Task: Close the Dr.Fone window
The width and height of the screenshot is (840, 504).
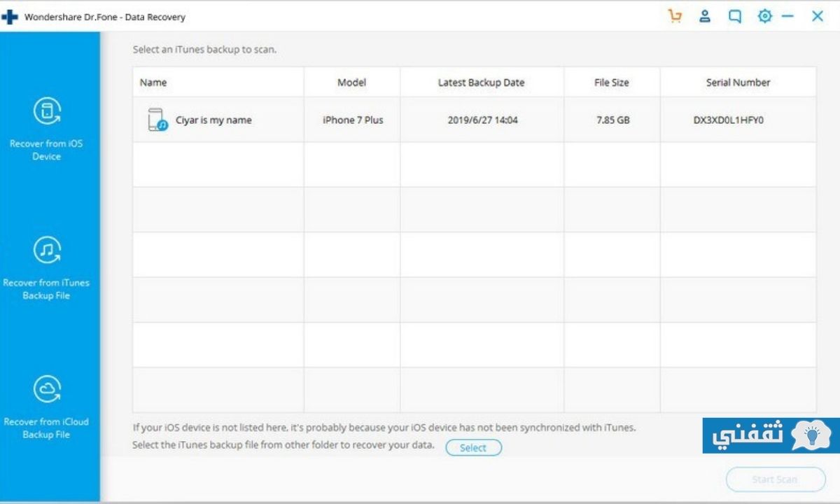Action: 817,16
